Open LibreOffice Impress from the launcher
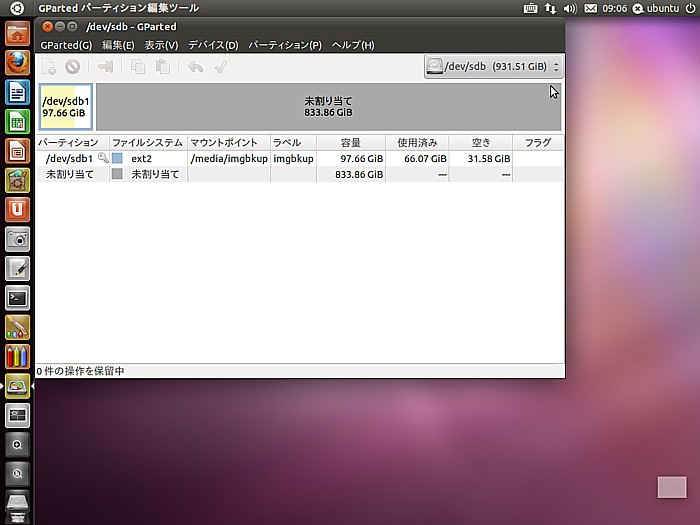 click(17, 151)
